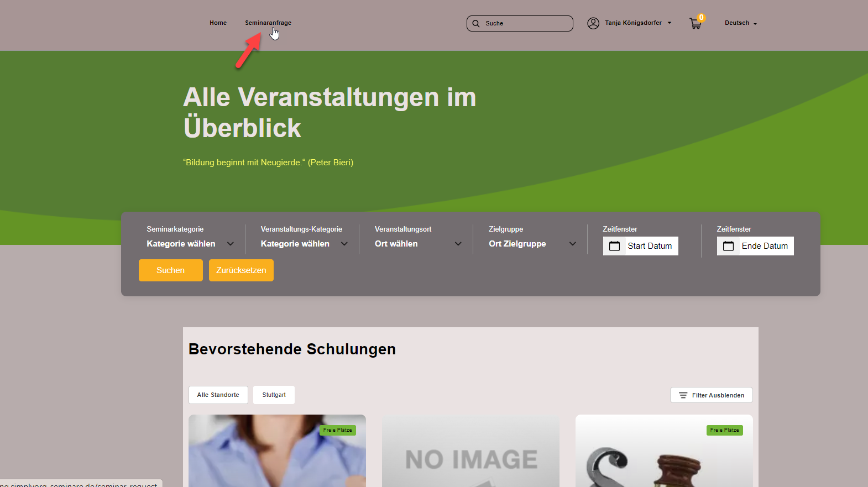Go to the Home menu item
This screenshot has width=868, height=487.
[x=218, y=23]
